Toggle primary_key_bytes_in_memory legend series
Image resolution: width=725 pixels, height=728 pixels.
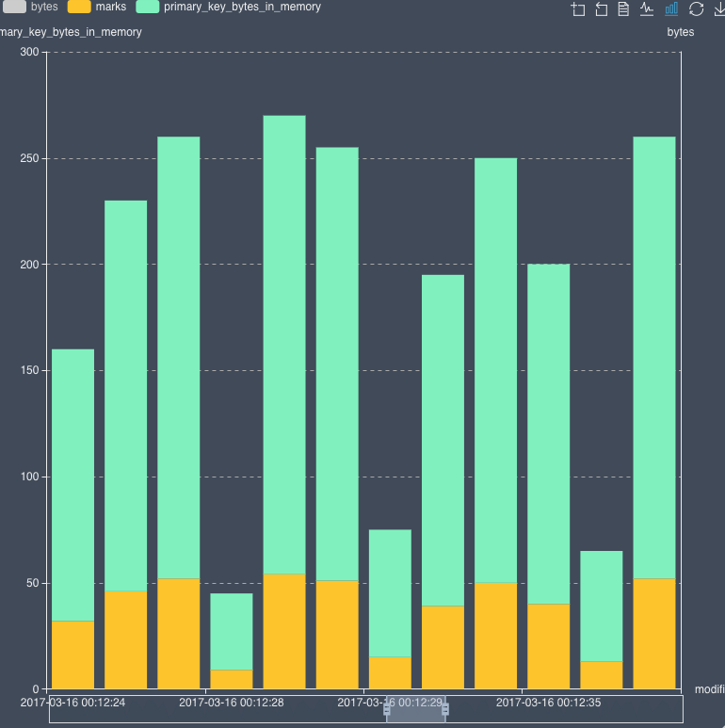pos(242,7)
